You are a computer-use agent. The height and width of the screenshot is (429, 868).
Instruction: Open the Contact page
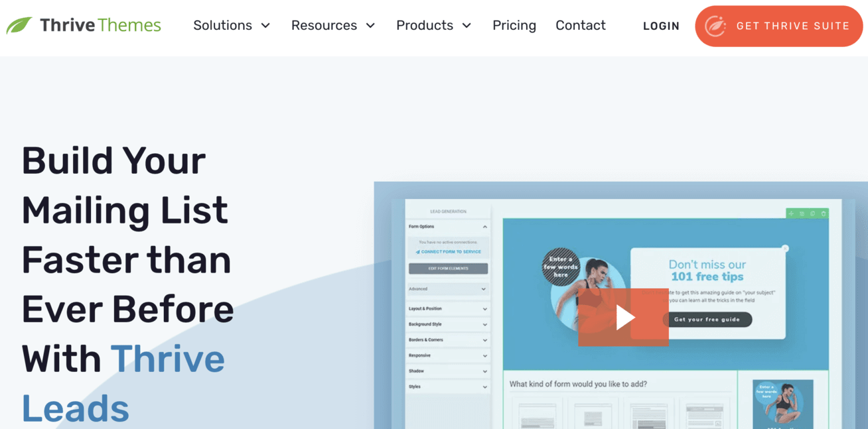click(581, 26)
